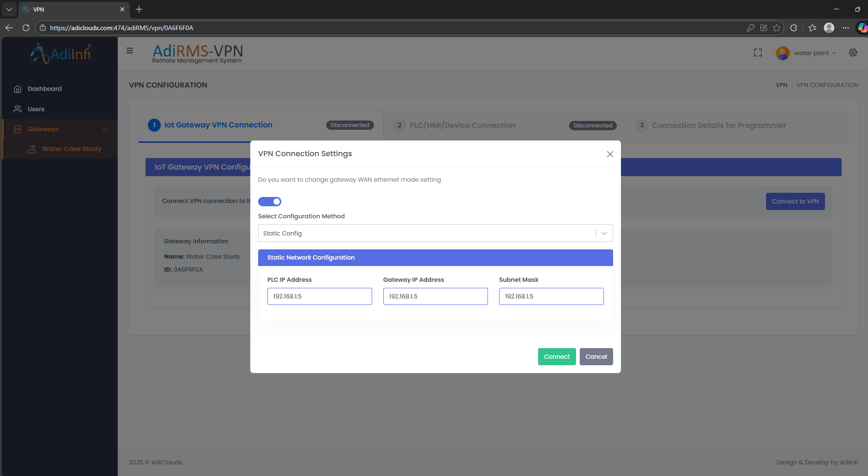
Task: Cancel the VPN connection settings
Action: (x=596, y=356)
